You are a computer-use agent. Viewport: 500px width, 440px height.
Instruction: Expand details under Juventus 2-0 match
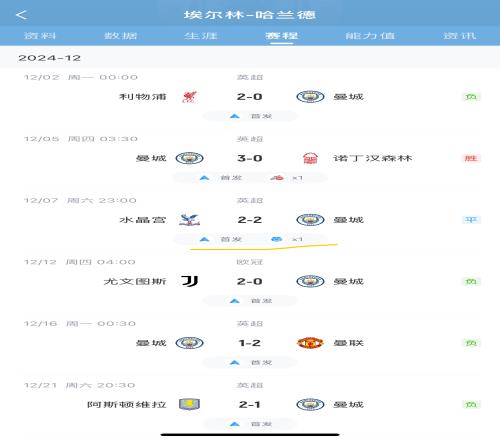coord(250,301)
